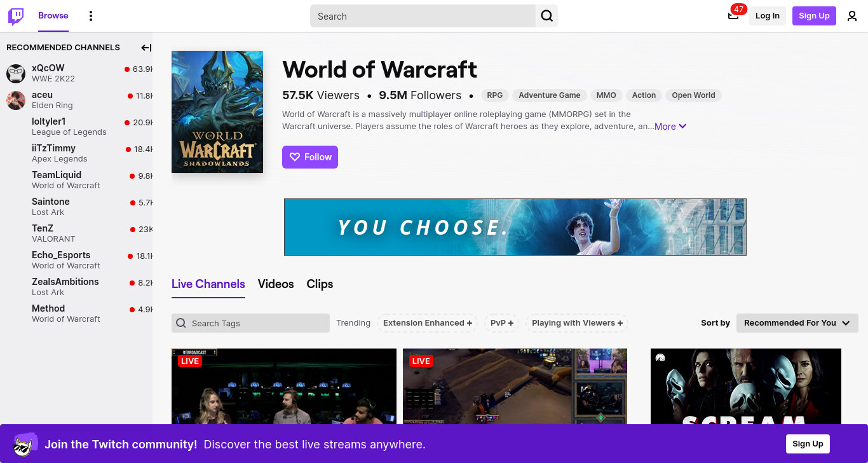
Task: Expand the description with More
Action: point(670,127)
